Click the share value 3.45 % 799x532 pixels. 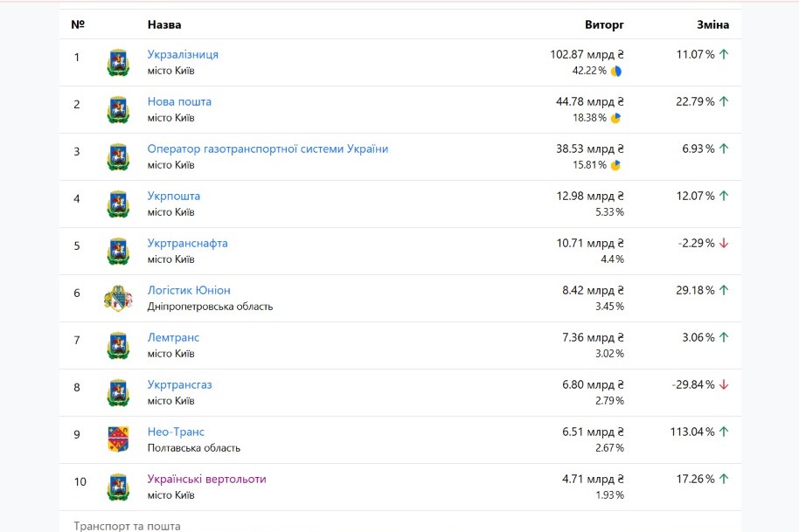610,307
